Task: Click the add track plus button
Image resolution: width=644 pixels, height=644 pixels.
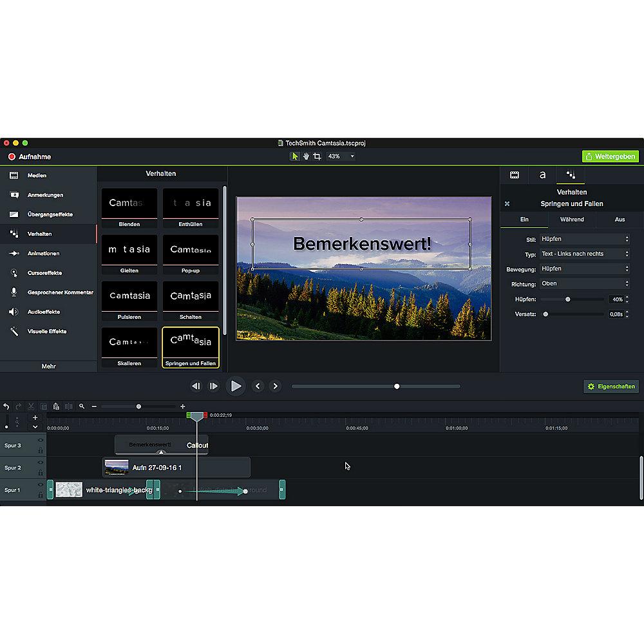Action: click(x=35, y=418)
